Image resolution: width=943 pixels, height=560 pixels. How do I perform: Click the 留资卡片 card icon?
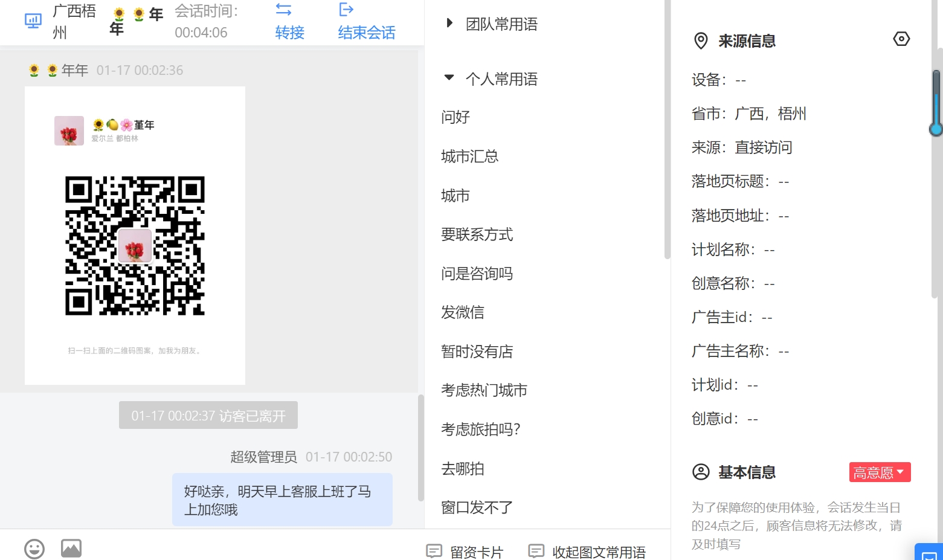coord(434,551)
